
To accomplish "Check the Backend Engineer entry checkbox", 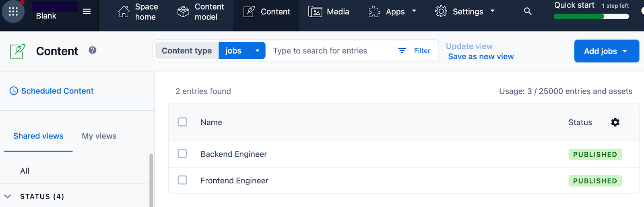I will coord(182,153).
